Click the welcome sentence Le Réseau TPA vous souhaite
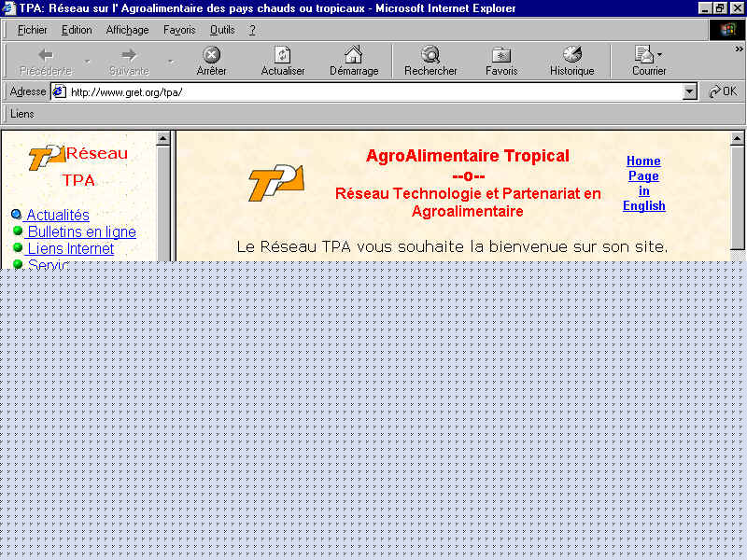This screenshot has width=747, height=560. 452,246
